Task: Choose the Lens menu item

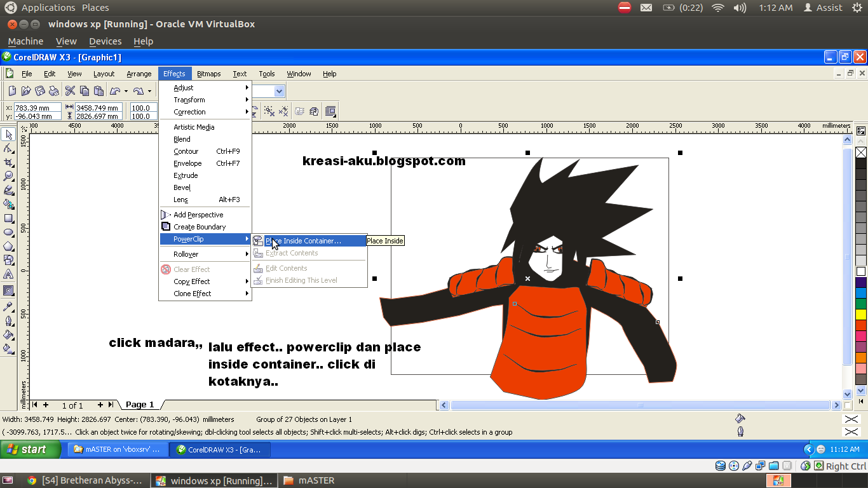Action: (205, 200)
